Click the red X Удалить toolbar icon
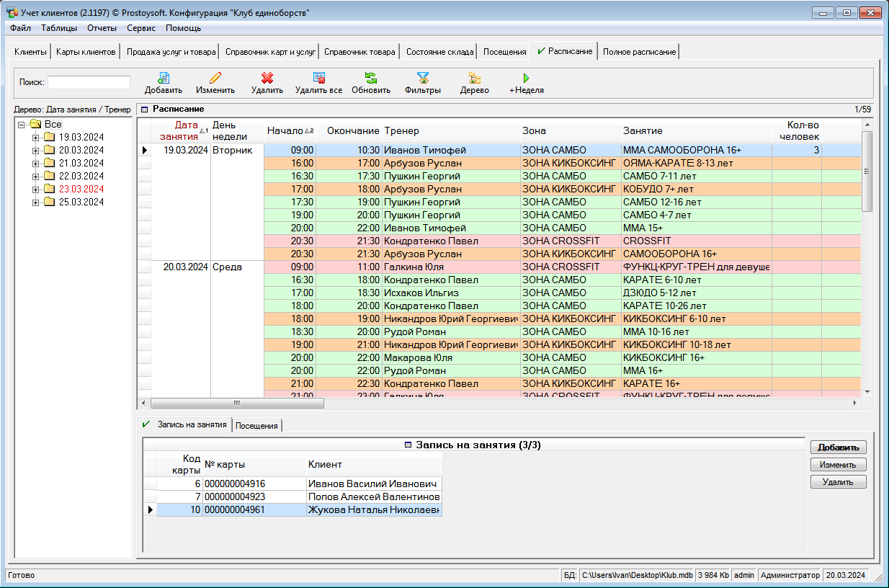Image resolution: width=889 pixels, height=588 pixels. (x=267, y=78)
